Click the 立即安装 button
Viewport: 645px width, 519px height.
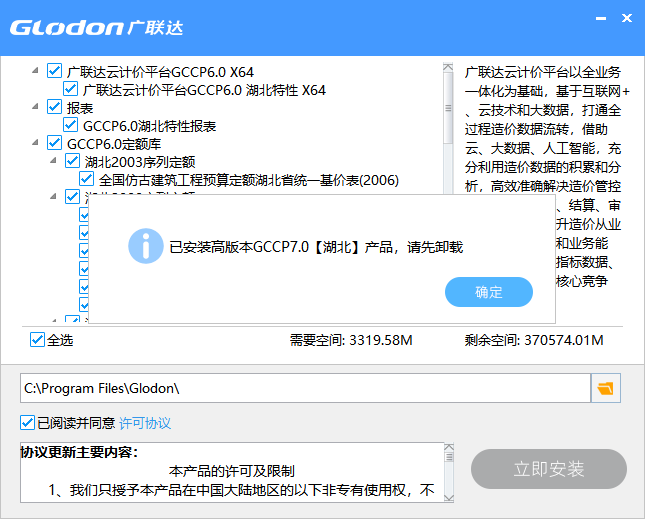point(549,469)
